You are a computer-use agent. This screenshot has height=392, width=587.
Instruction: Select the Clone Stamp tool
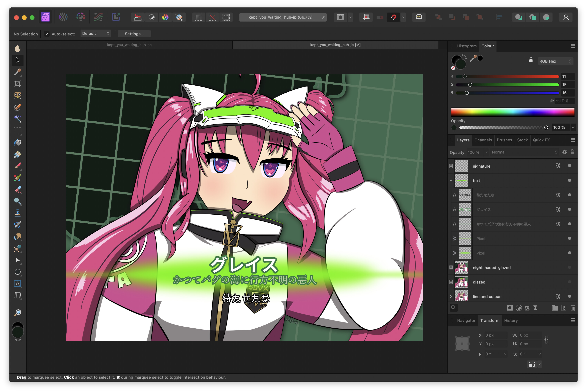point(17,213)
